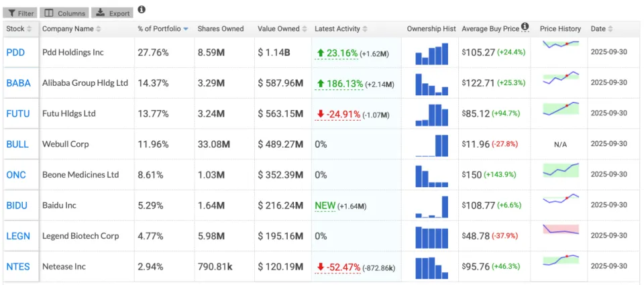Open the Columns chooser
This screenshot has height=285, width=644.
click(64, 13)
